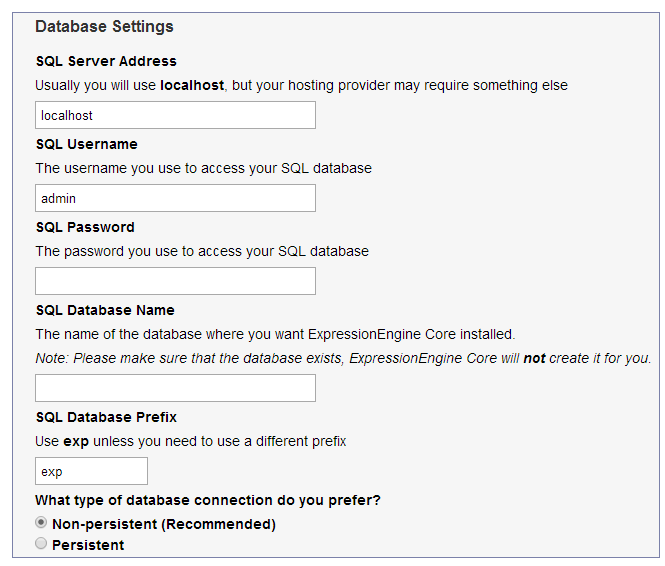Select the SQL Database Name input box
The height and width of the screenshot is (566, 665).
coord(175,388)
